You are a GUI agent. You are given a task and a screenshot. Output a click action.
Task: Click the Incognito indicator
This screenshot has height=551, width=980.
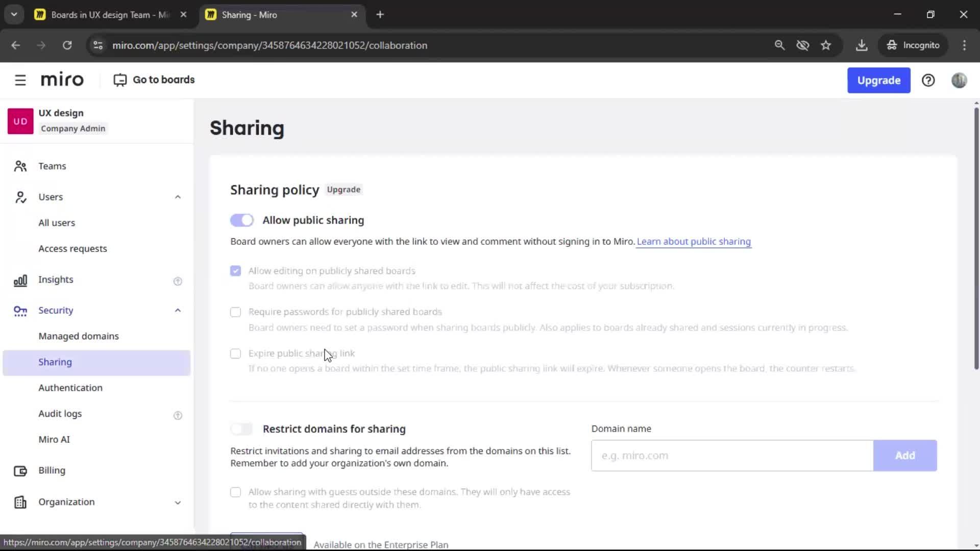coord(913,45)
